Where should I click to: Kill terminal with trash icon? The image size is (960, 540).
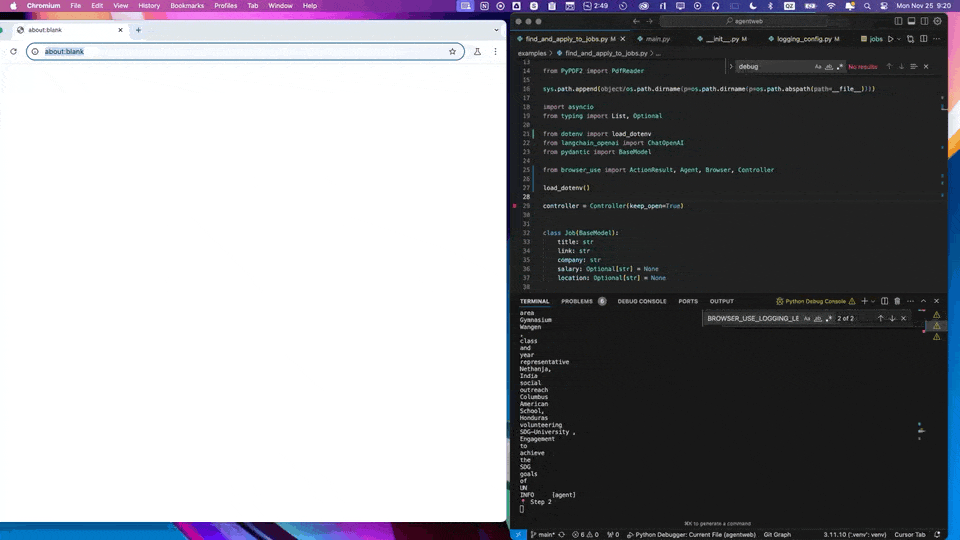click(898, 301)
